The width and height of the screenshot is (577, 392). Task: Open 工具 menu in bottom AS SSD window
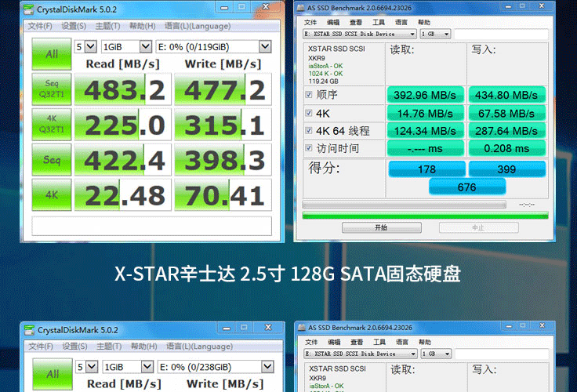click(379, 343)
